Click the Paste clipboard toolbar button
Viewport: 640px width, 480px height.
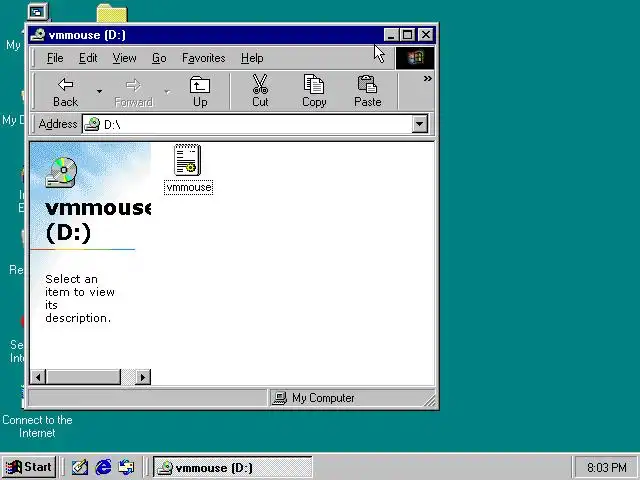click(x=367, y=92)
